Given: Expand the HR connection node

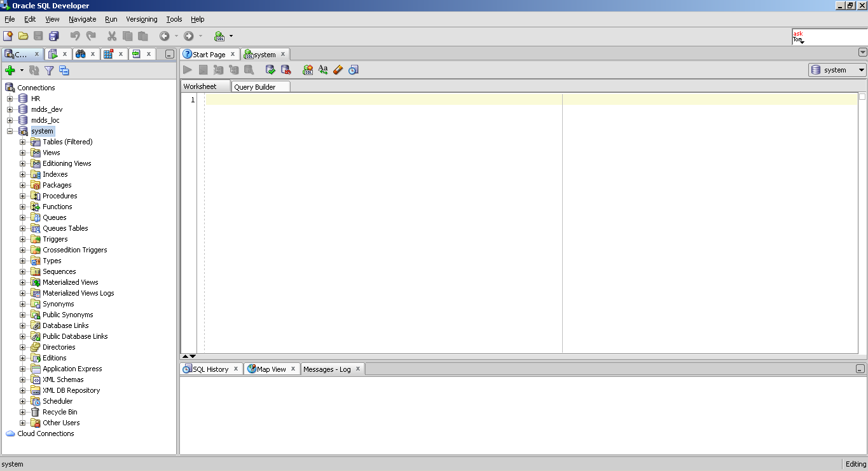Looking at the screenshot, I should [10, 99].
